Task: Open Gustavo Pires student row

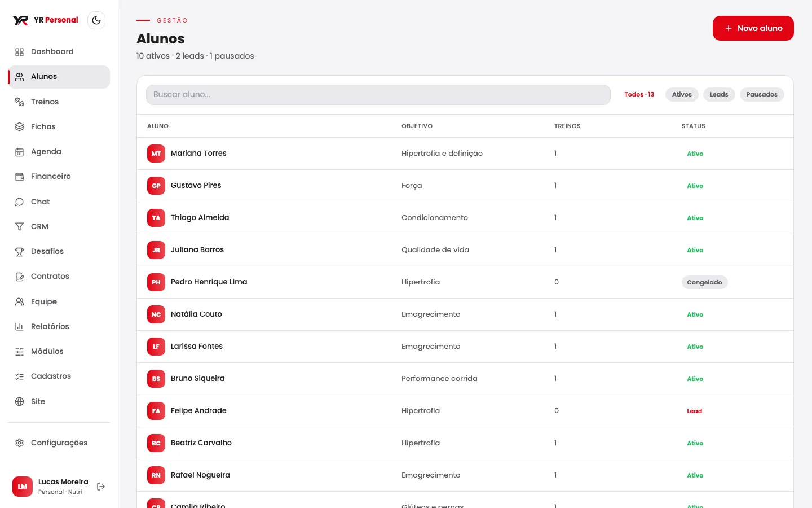Action: pyautogui.click(x=465, y=186)
